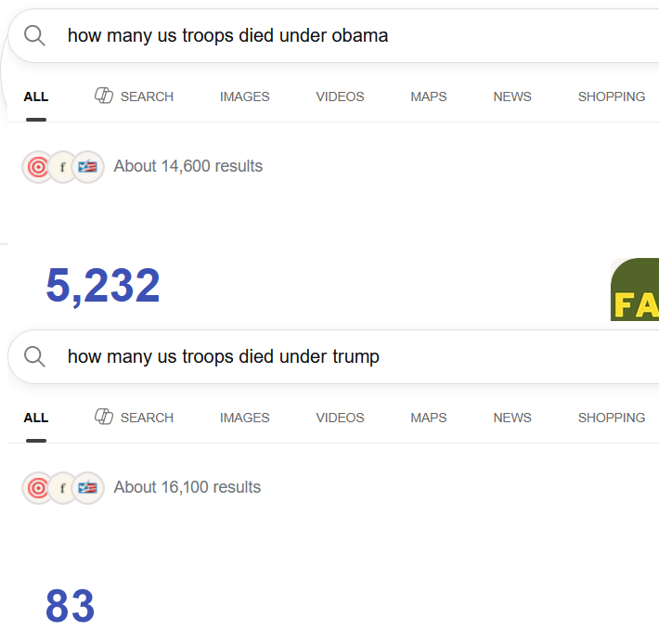Click the 5,232 answer figure
The width and height of the screenshot is (659, 644).
point(103,286)
